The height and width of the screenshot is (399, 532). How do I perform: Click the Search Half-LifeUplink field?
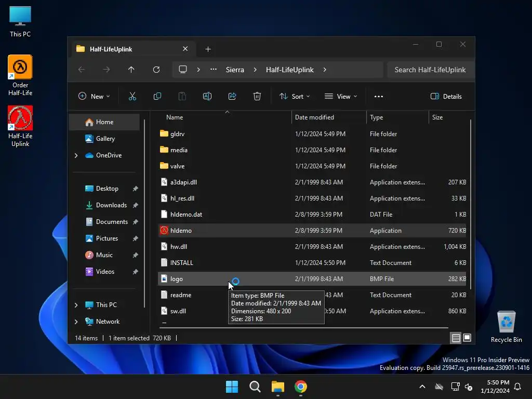(x=430, y=70)
